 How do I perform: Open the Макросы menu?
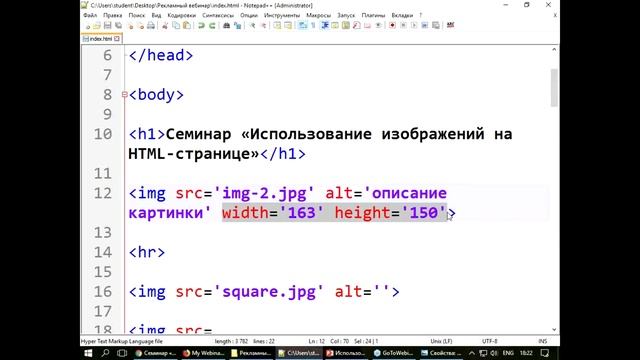[x=318, y=15]
